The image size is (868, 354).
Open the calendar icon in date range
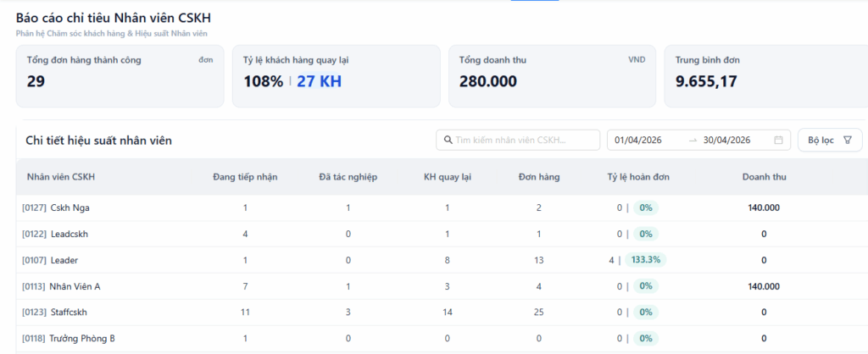(x=778, y=141)
